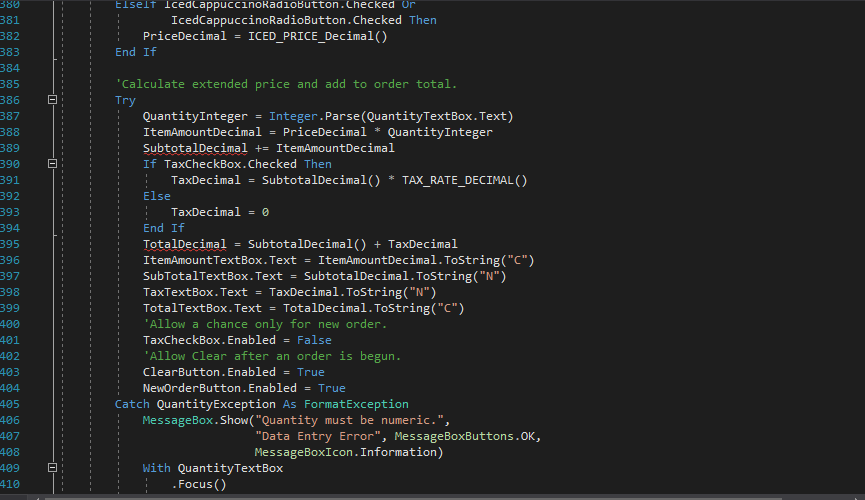The image size is (865, 500).
Task: Click comment 'Calculate extended price and add to order total.'
Action: 286,84
